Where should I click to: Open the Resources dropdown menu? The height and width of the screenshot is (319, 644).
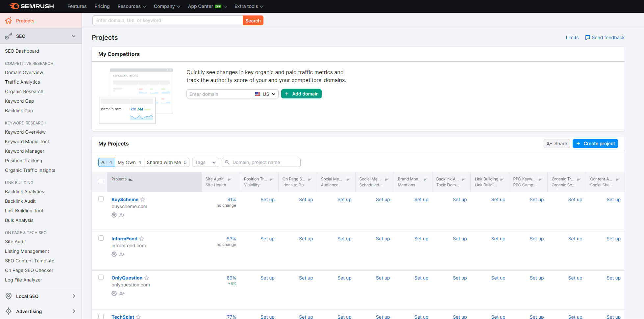coord(132,6)
